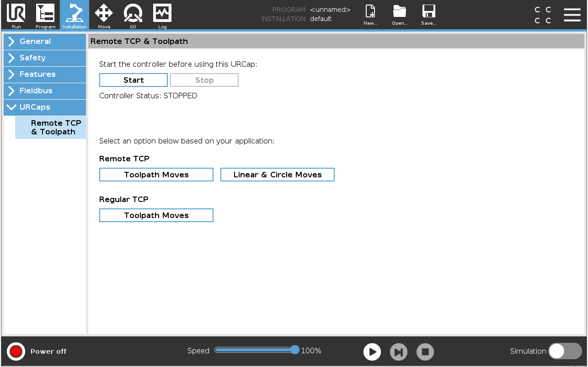Open the I/O tab icon
The height and width of the screenshot is (367, 588).
click(x=133, y=13)
